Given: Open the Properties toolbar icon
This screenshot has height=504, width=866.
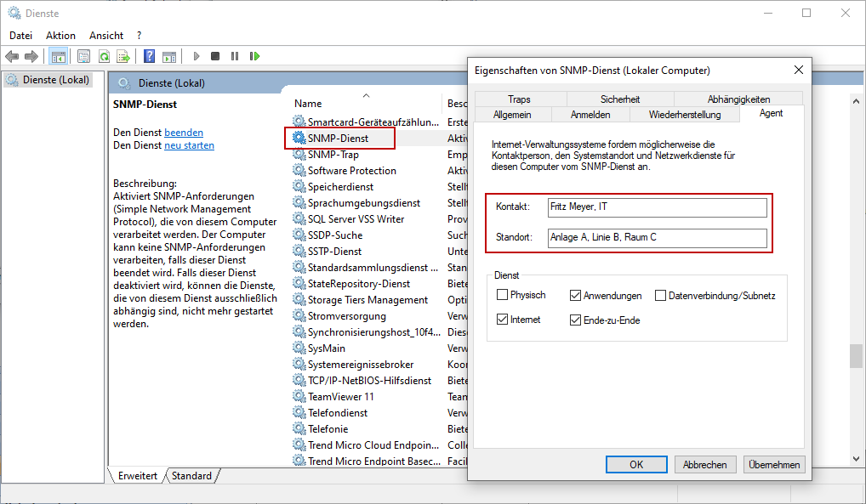Looking at the screenshot, I should (x=84, y=56).
